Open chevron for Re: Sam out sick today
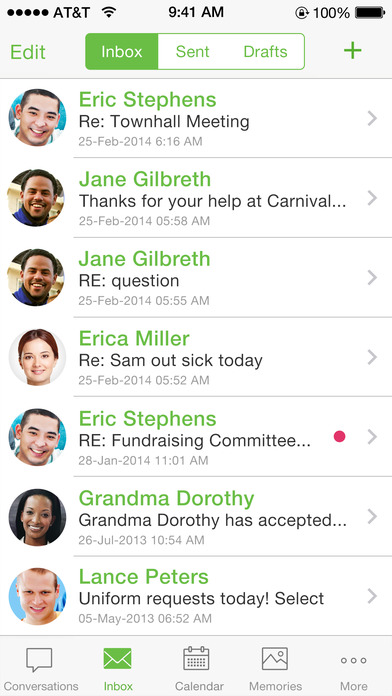The height and width of the screenshot is (696, 392). [372, 357]
